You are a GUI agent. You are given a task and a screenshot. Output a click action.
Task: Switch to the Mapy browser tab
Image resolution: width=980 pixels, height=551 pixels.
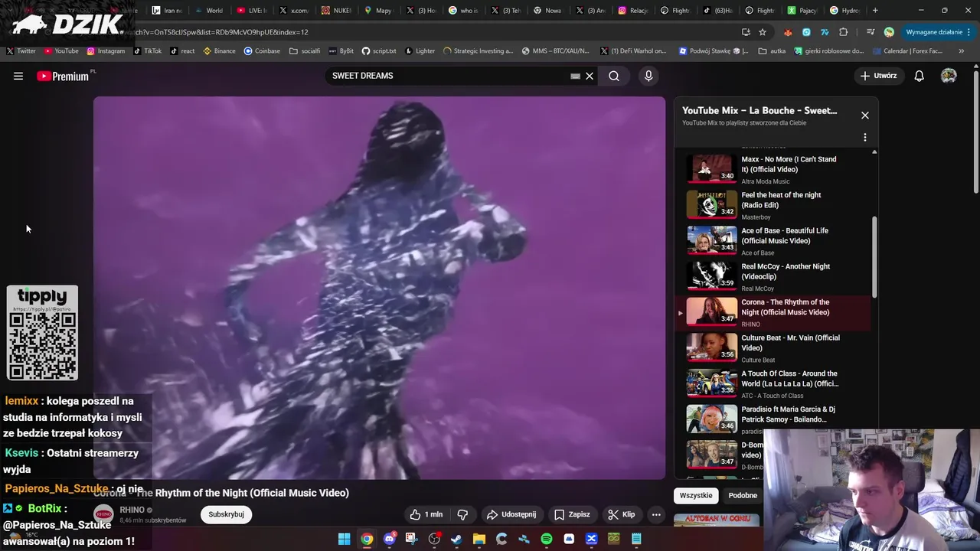[379, 10]
